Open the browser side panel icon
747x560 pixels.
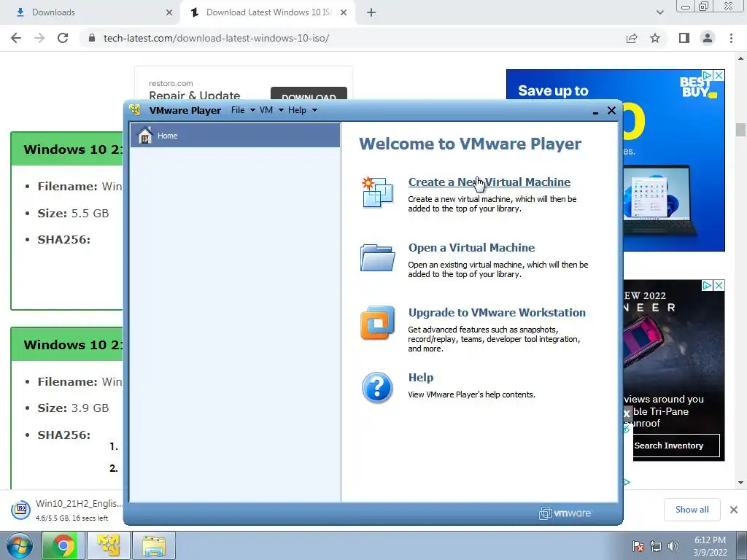(x=684, y=38)
